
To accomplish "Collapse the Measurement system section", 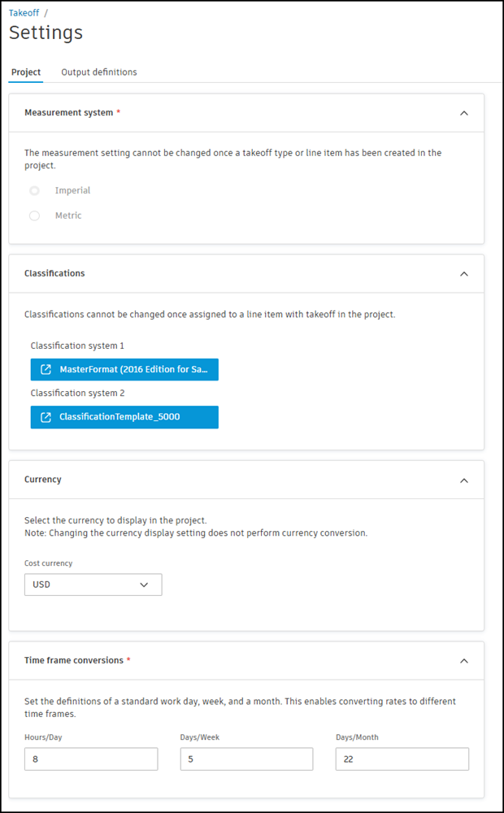I will tap(464, 113).
